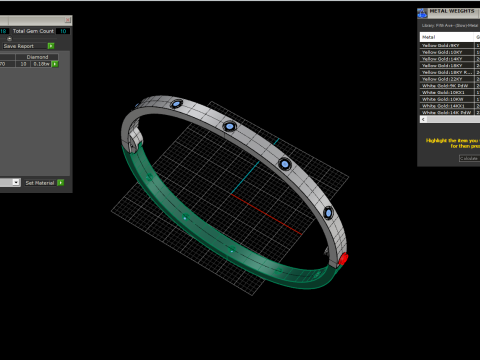
Task: Select White Gold 10KW row
Action: click(447, 99)
